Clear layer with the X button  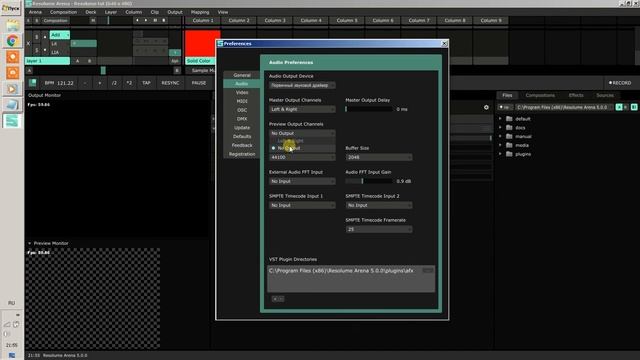click(x=28, y=44)
